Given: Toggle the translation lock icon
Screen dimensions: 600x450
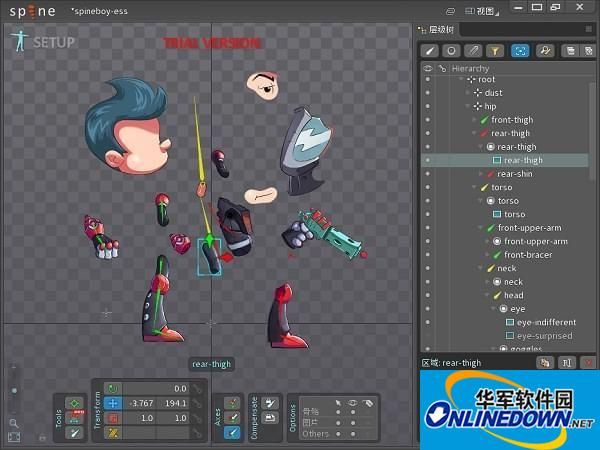Looking at the screenshot, I should pos(197,403).
